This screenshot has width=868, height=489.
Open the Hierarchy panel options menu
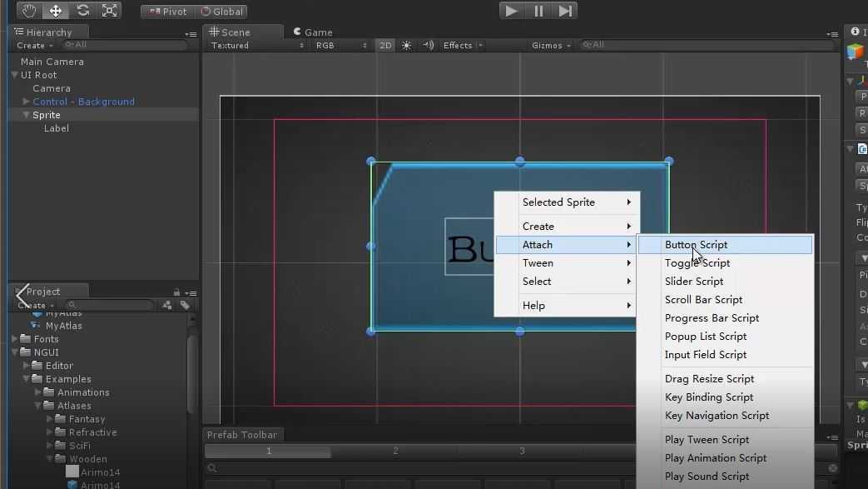click(x=191, y=34)
